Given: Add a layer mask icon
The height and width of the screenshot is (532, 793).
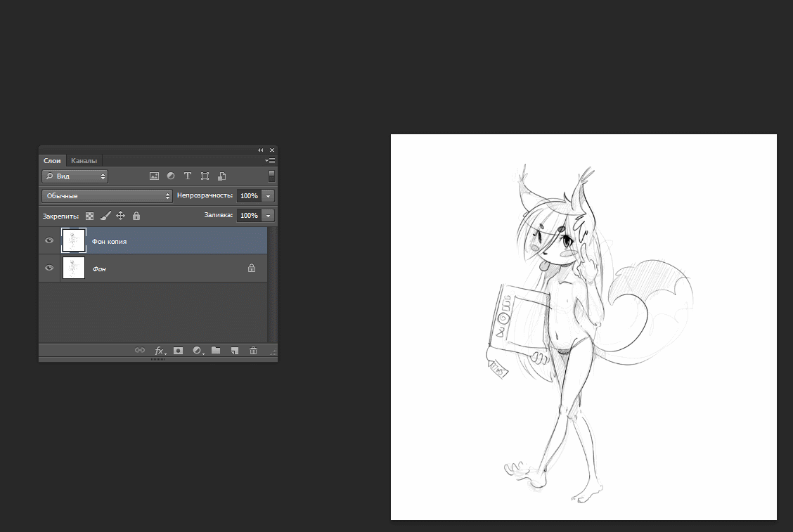Looking at the screenshot, I should [178, 351].
